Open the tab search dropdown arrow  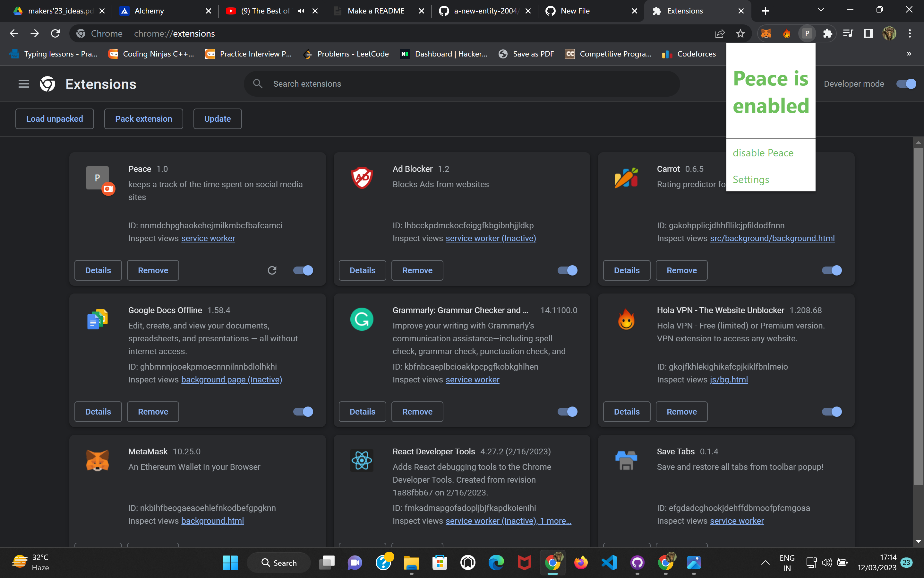pyautogui.click(x=821, y=10)
